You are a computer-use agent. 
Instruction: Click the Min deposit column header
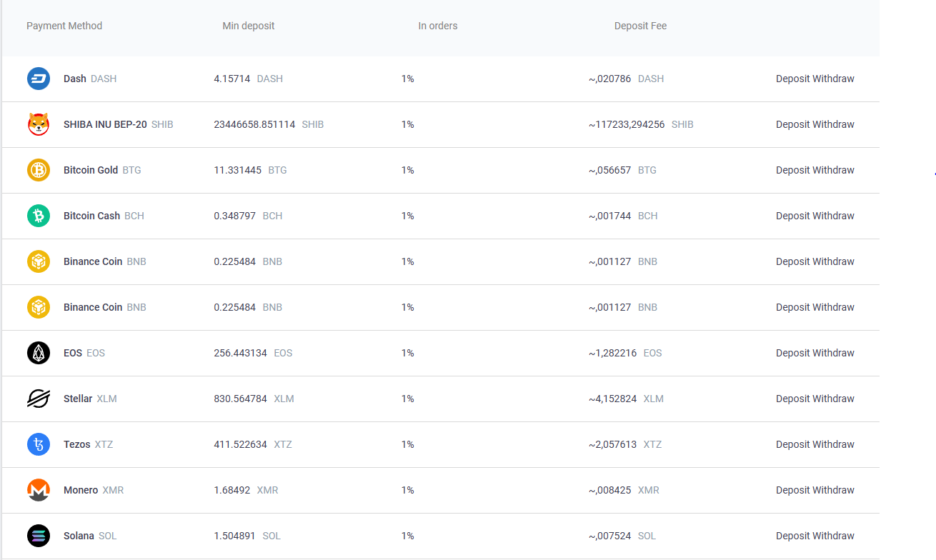tap(249, 26)
